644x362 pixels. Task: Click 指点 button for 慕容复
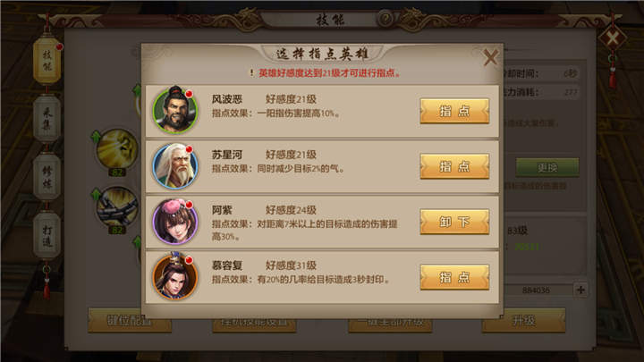click(454, 277)
